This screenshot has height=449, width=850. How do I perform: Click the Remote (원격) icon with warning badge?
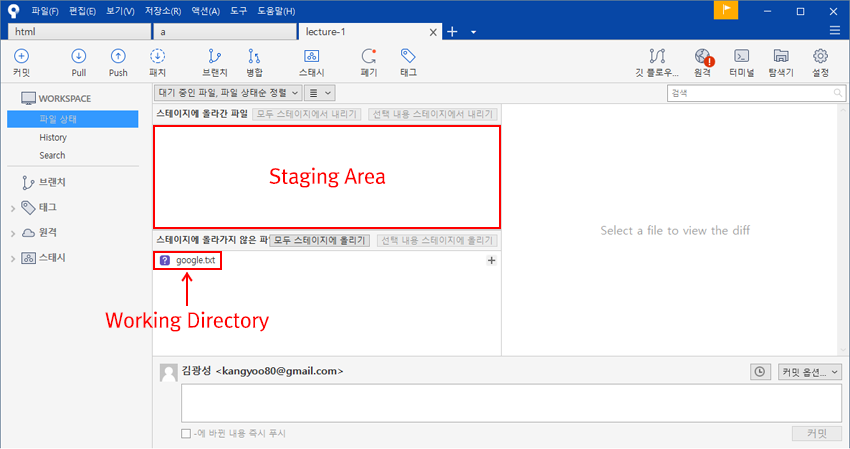click(704, 56)
